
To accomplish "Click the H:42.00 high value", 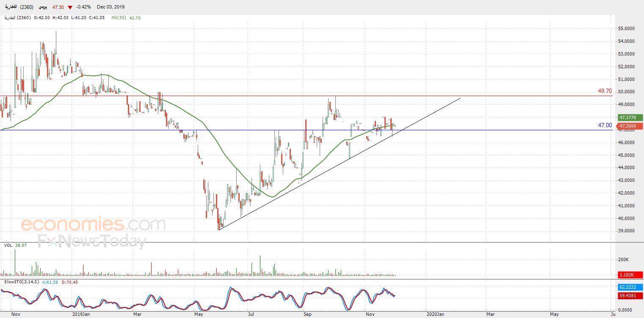I will (61, 18).
